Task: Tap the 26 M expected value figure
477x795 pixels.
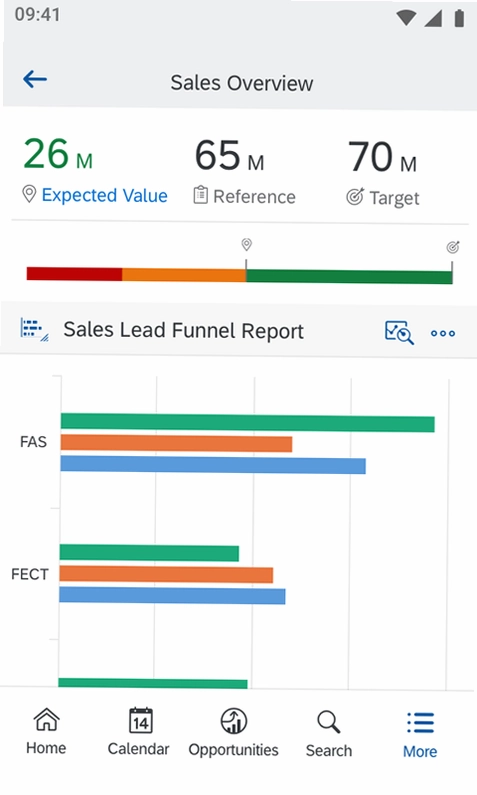Action: (58, 154)
